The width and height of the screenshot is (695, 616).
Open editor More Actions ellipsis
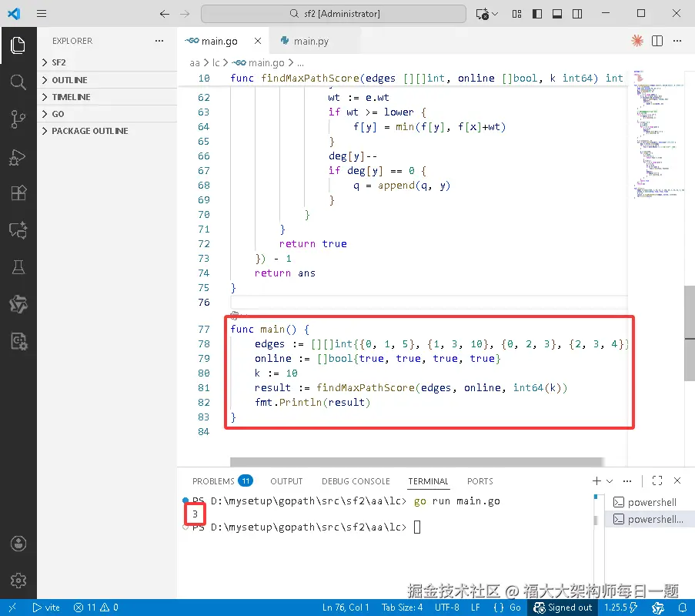click(677, 41)
